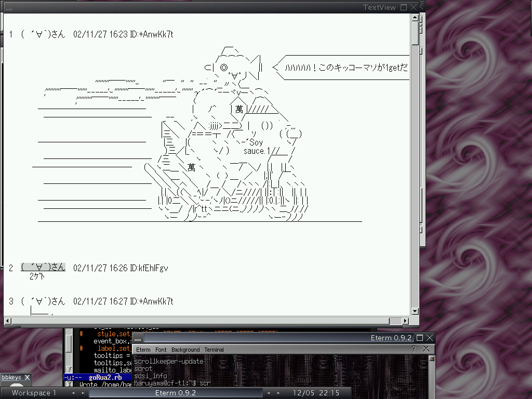Cycle to previous window with toolbar arrow
This screenshot has width=532, height=399.
269,393
